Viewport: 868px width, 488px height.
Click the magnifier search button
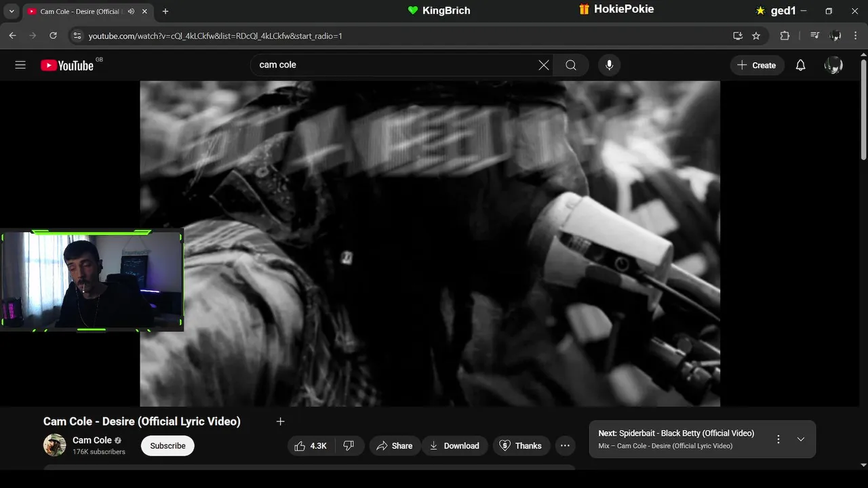[x=571, y=65]
